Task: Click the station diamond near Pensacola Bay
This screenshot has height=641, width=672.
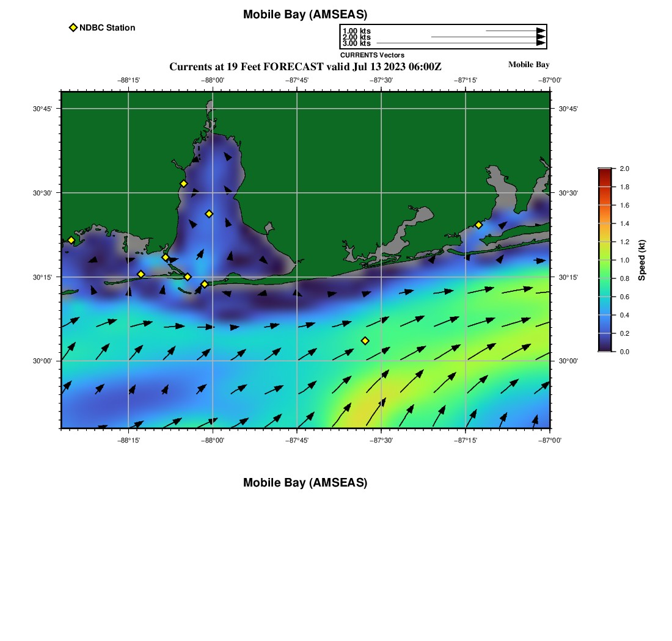Action: (478, 225)
